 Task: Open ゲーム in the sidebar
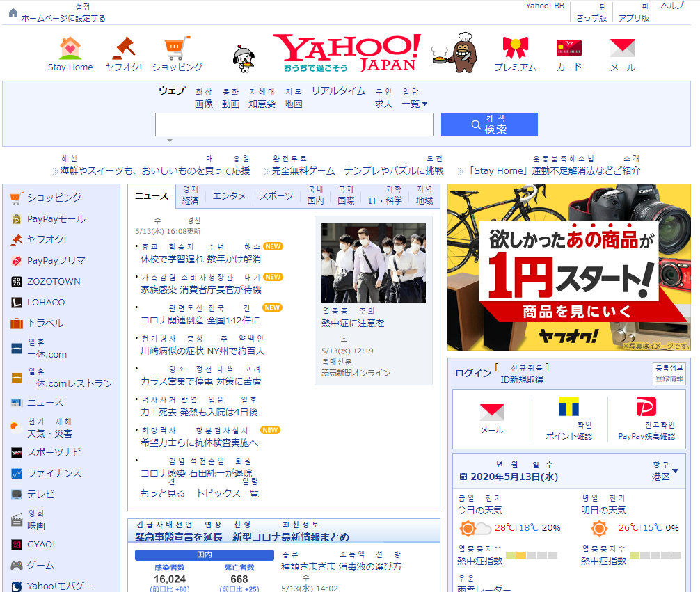pyautogui.click(x=40, y=565)
